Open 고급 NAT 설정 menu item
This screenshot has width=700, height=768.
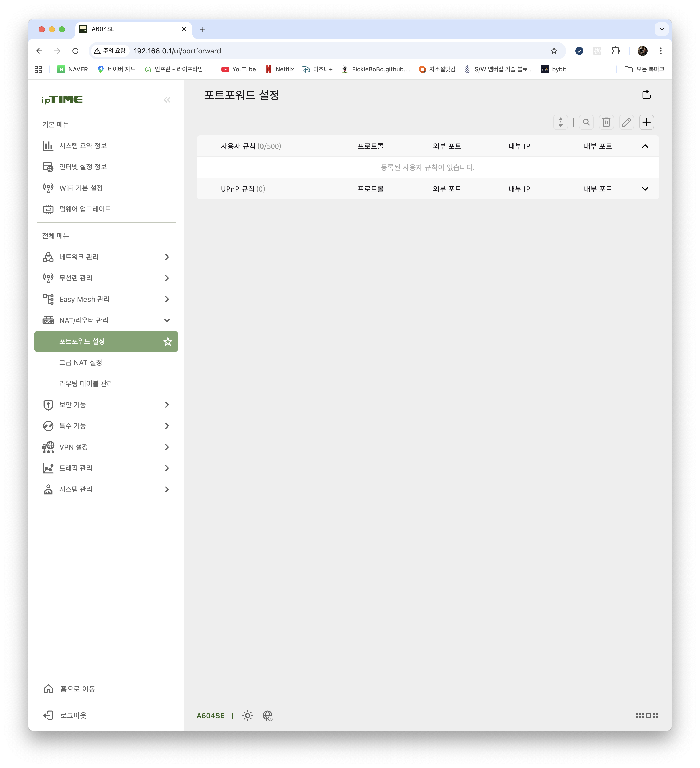click(x=81, y=363)
